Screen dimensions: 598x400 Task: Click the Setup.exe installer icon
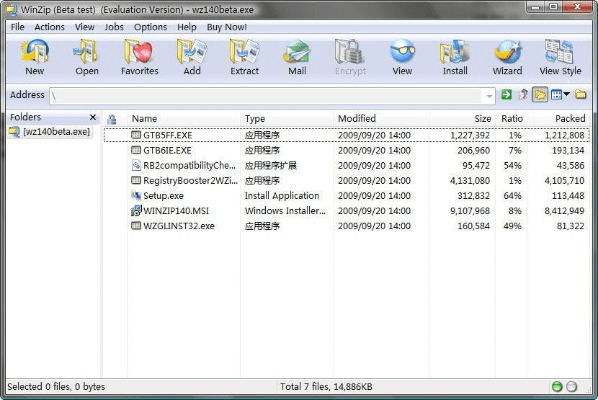pyautogui.click(x=136, y=195)
